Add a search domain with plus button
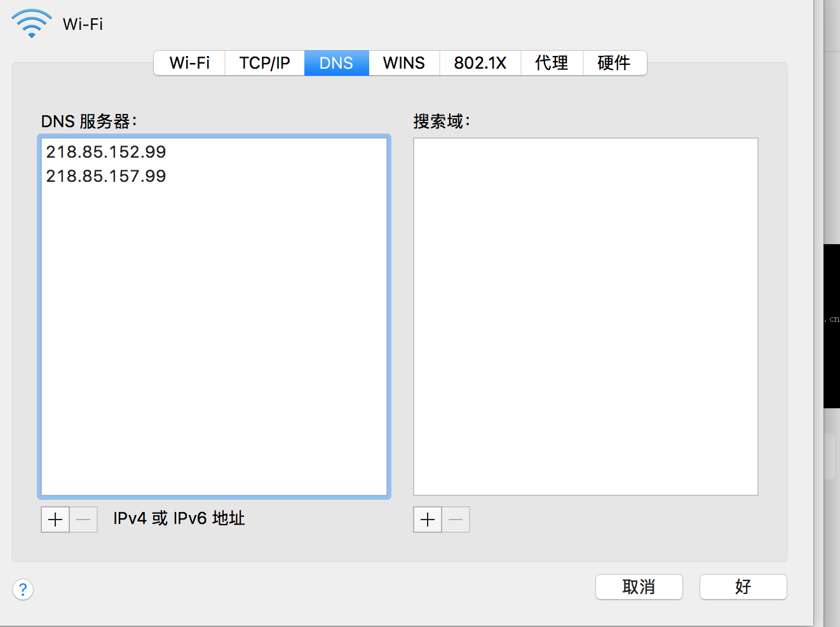 pos(428,520)
